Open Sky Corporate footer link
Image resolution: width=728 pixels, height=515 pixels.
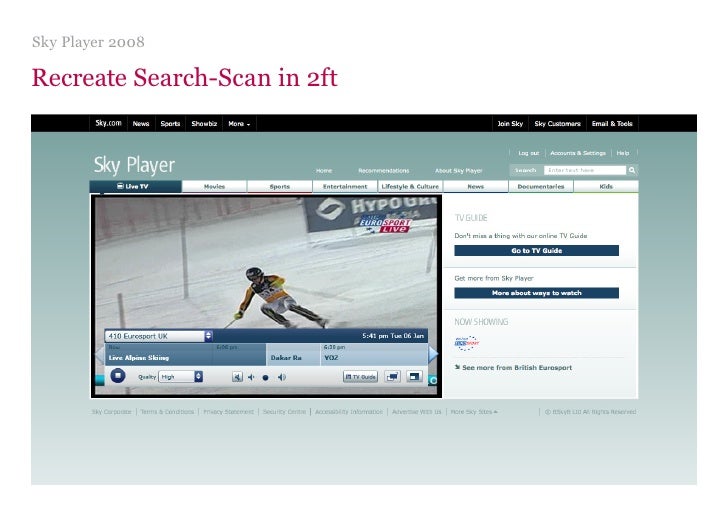click(x=112, y=411)
